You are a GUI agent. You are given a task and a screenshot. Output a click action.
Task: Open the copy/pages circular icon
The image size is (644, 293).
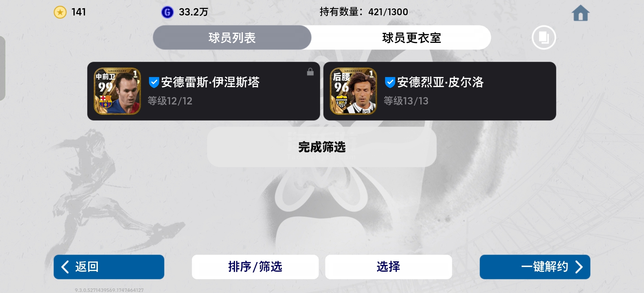click(544, 37)
